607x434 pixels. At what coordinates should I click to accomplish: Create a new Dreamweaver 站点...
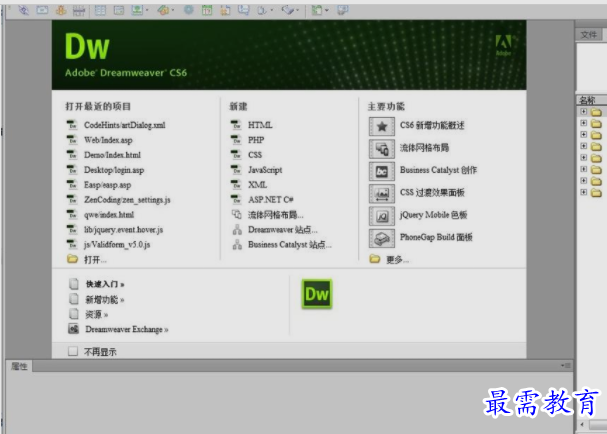[283, 230]
